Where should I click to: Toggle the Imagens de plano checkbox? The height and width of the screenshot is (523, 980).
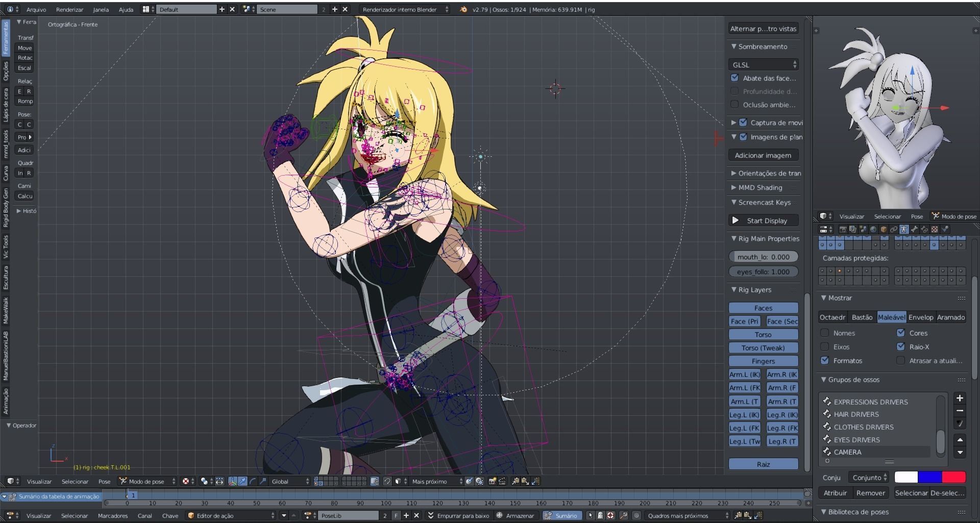point(743,136)
